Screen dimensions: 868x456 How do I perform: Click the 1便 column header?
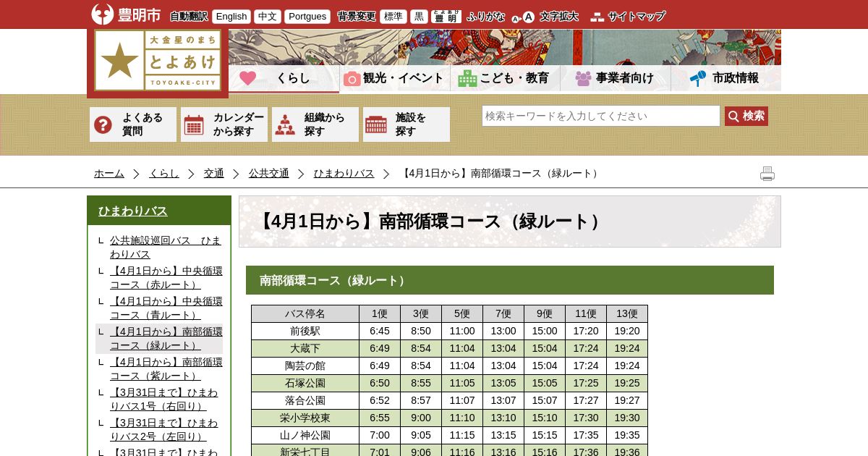[380, 313]
